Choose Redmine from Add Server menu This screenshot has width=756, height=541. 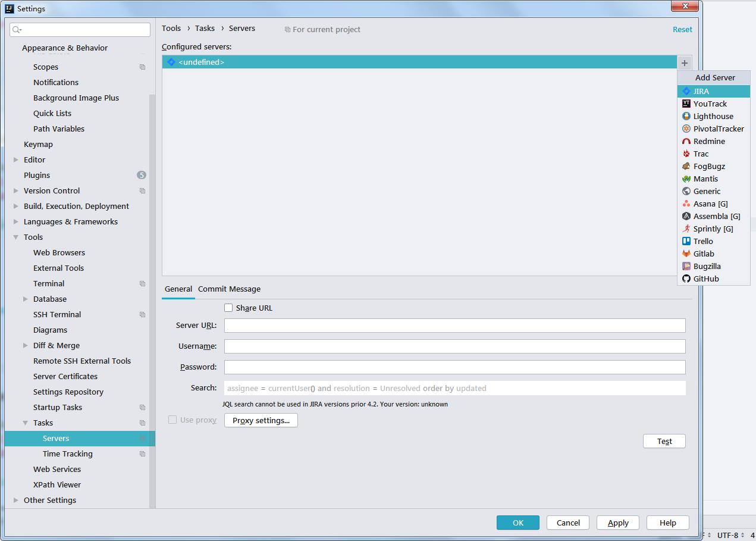click(713, 141)
